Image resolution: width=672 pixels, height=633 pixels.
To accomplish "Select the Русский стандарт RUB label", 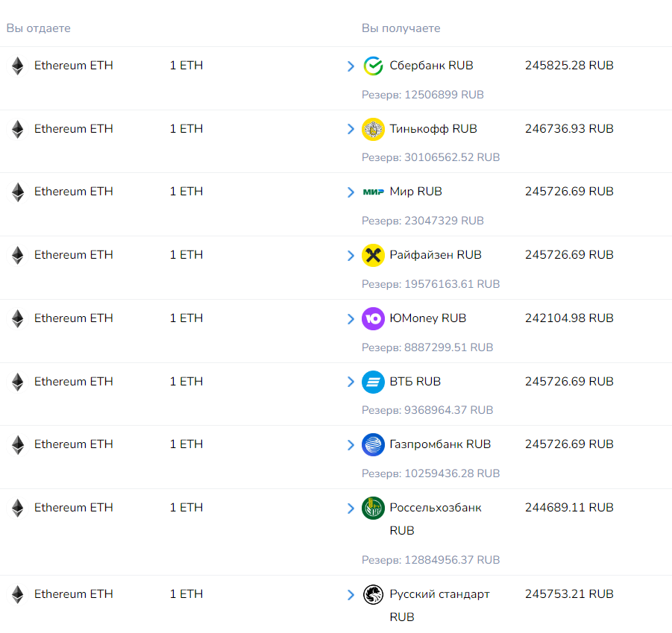I will pyautogui.click(x=439, y=605).
